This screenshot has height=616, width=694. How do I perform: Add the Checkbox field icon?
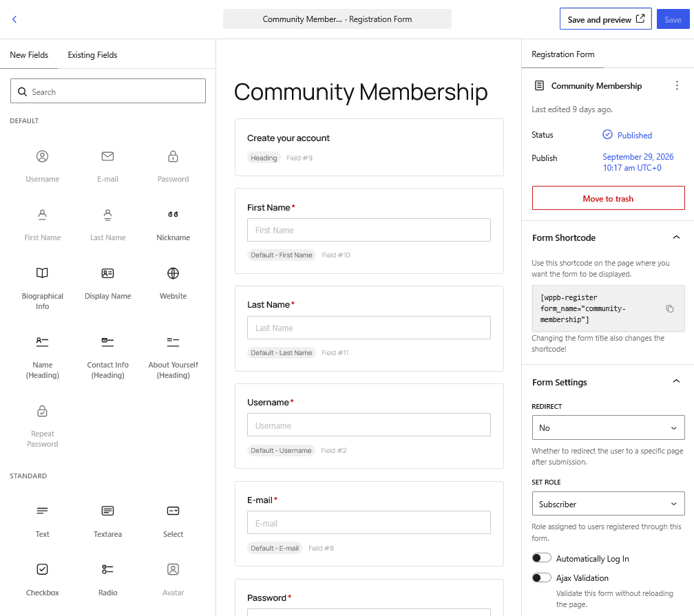point(42,569)
